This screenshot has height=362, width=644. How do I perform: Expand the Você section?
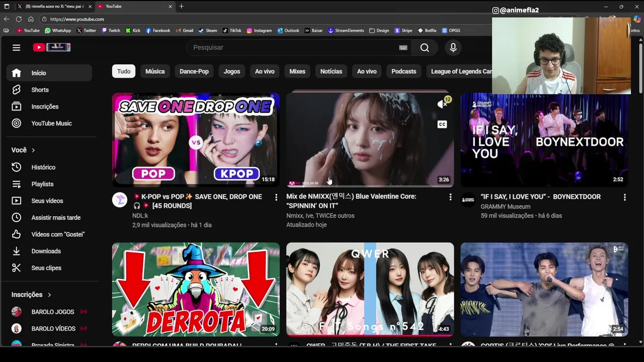click(24, 150)
